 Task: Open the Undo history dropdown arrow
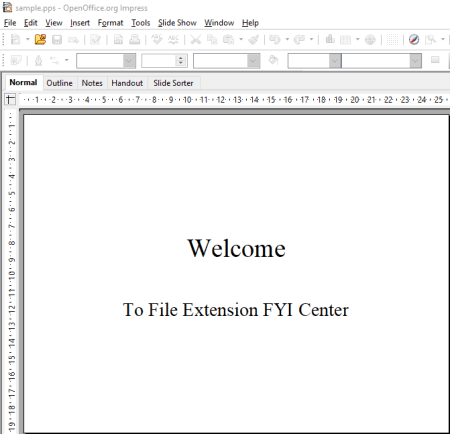point(287,40)
